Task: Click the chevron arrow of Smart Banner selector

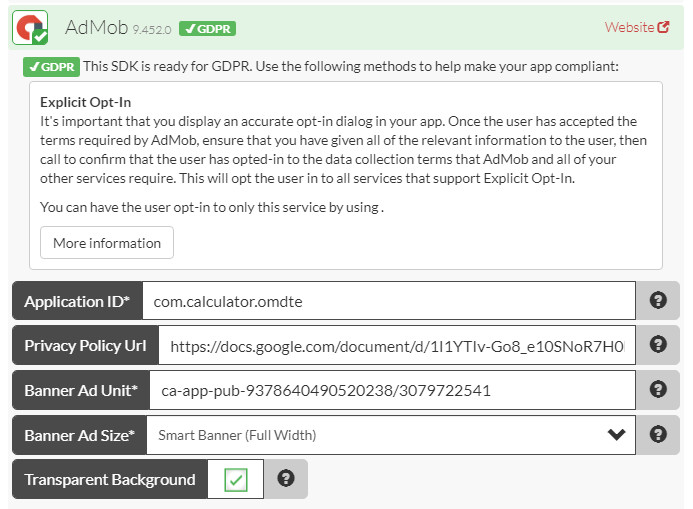Action: click(616, 435)
